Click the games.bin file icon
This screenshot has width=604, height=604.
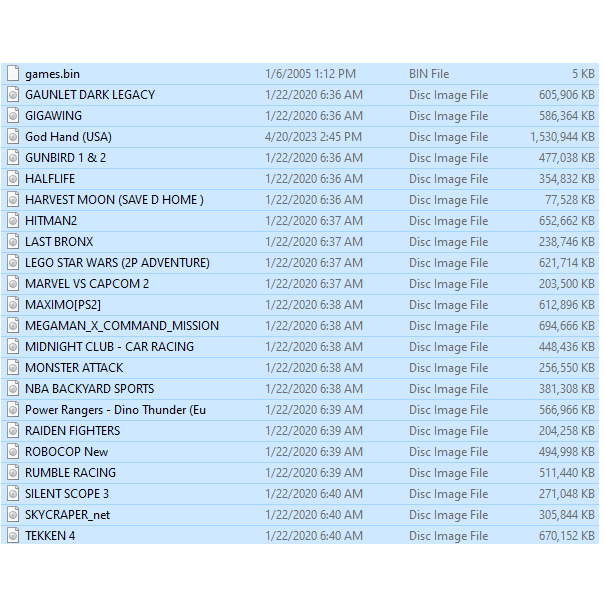[x=13, y=74]
